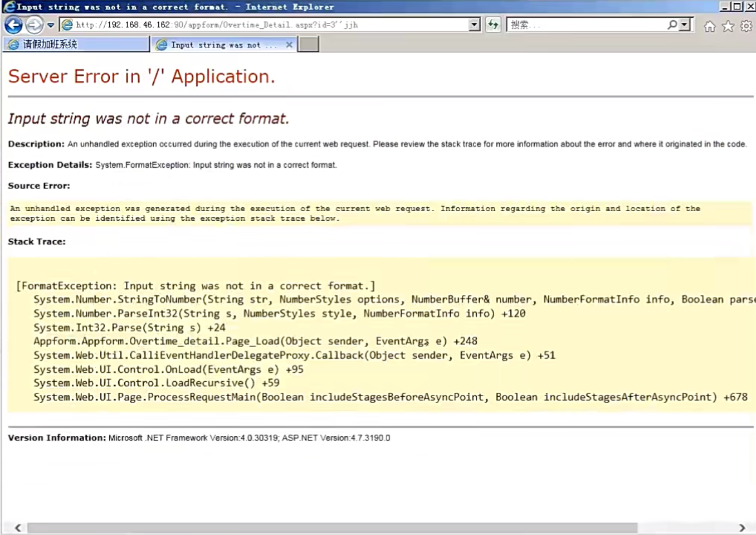Click the 'System.Number.ParseInt32' stack line
The height and width of the screenshot is (535, 756).
280,314
